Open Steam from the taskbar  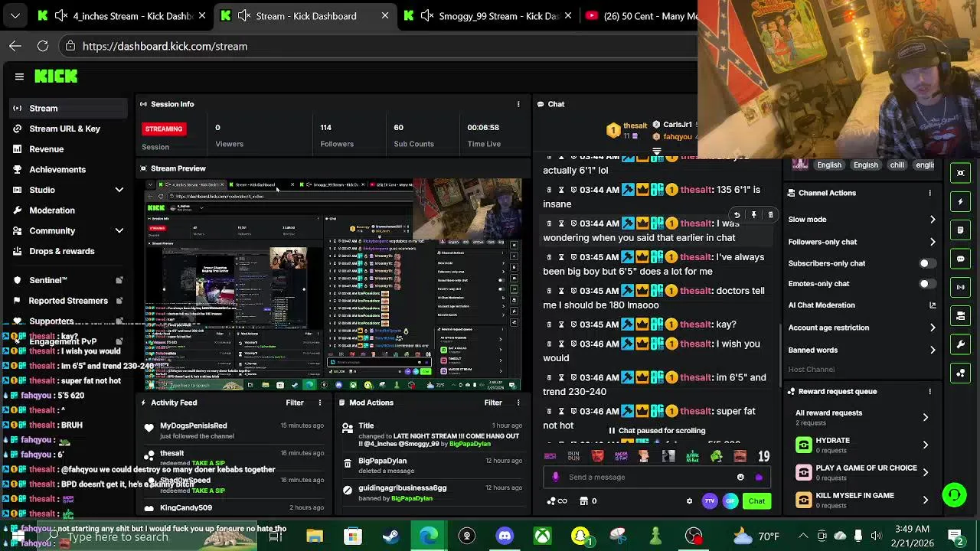pyautogui.click(x=390, y=536)
